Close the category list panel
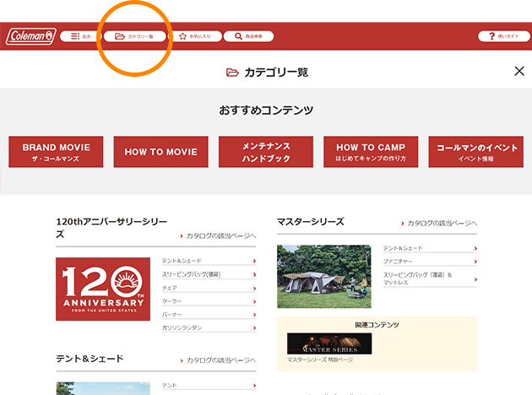This screenshot has height=395, width=532. point(519,72)
